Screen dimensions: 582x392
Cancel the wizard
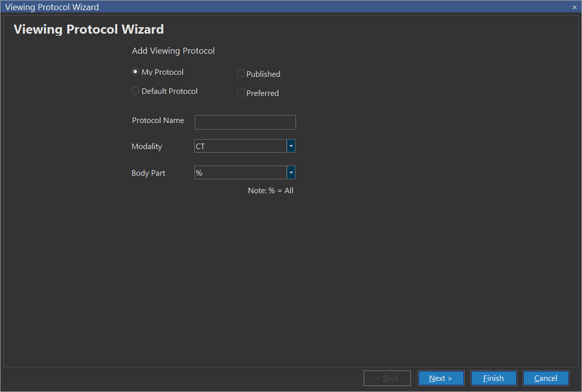pyautogui.click(x=546, y=378)
